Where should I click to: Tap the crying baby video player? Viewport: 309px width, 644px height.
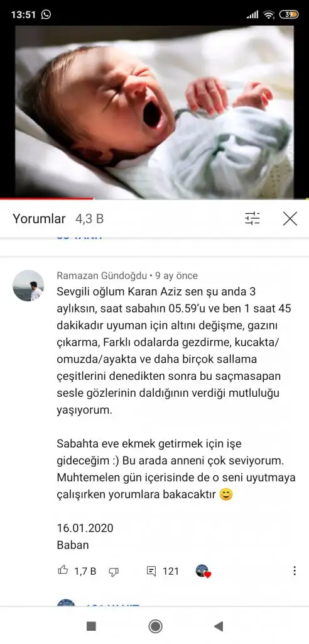(x=154, y=112)
